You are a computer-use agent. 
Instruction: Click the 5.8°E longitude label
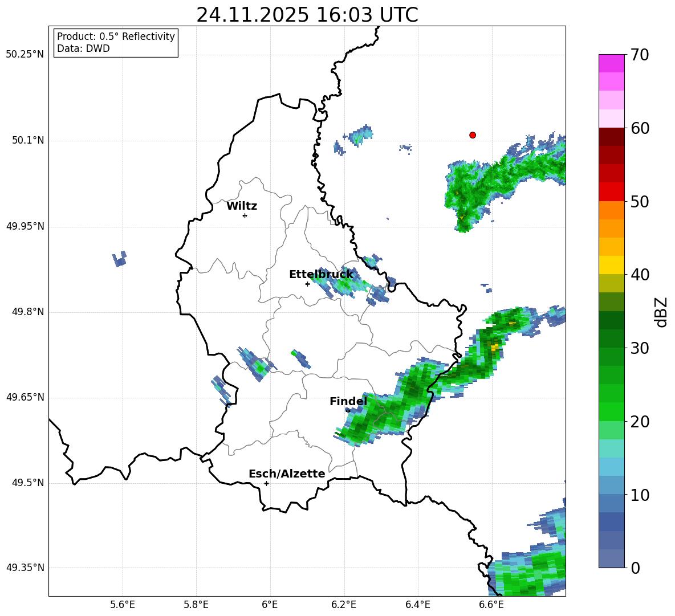(x=196, y=605)
